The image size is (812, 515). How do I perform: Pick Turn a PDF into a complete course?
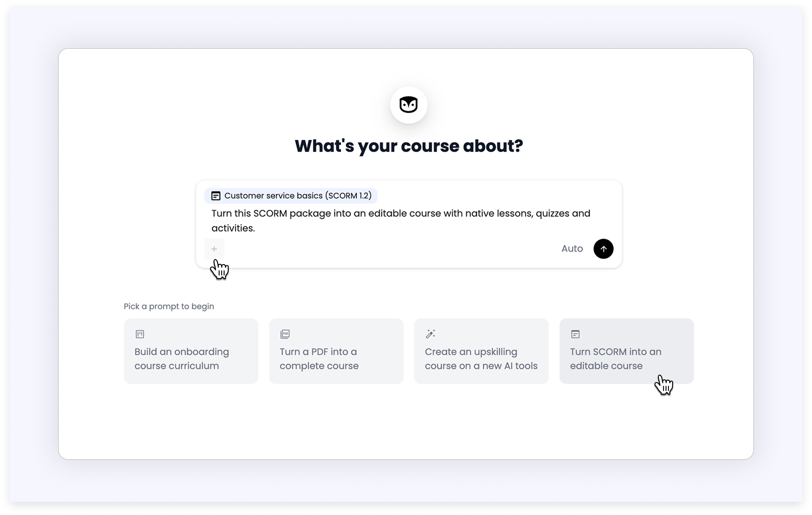pos(336,351)
